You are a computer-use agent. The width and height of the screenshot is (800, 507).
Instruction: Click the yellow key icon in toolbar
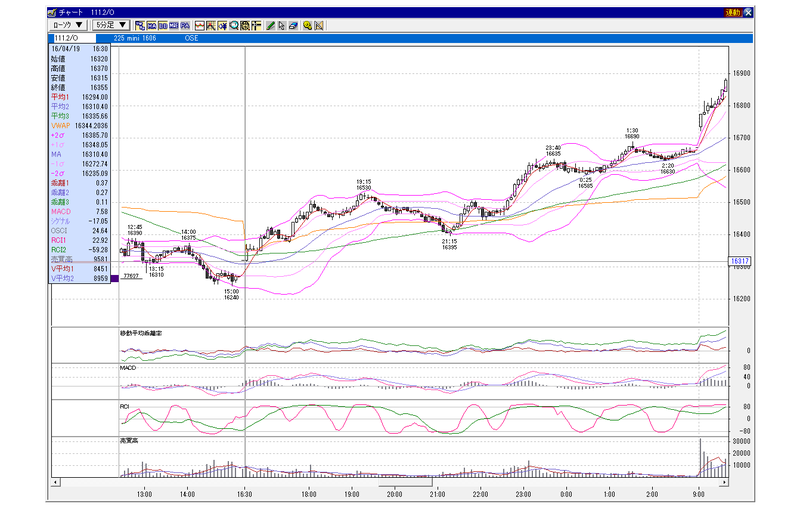307,26
